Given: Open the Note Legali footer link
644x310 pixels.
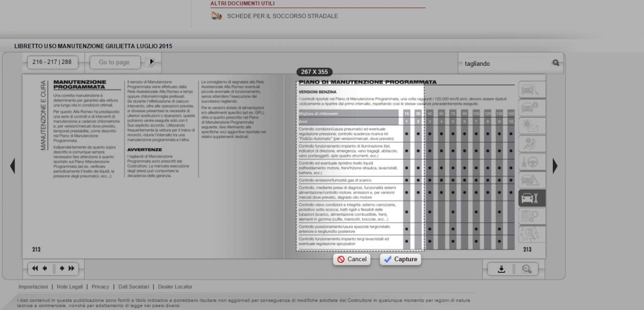Looking at the screenshot, I should coord(69,286).
